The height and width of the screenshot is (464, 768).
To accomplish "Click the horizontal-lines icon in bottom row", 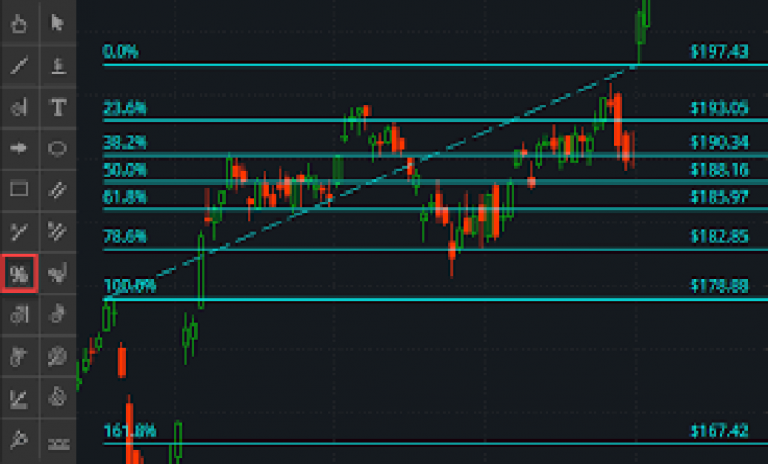I will 57,443.
